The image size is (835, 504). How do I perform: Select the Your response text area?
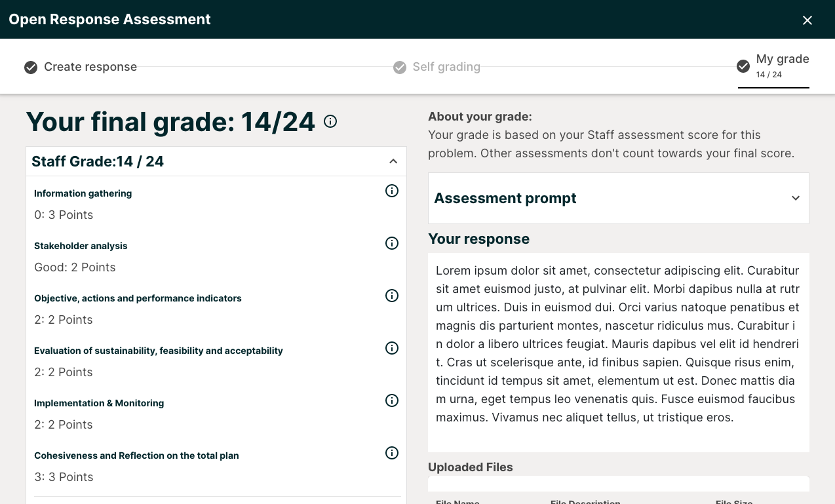618,352
